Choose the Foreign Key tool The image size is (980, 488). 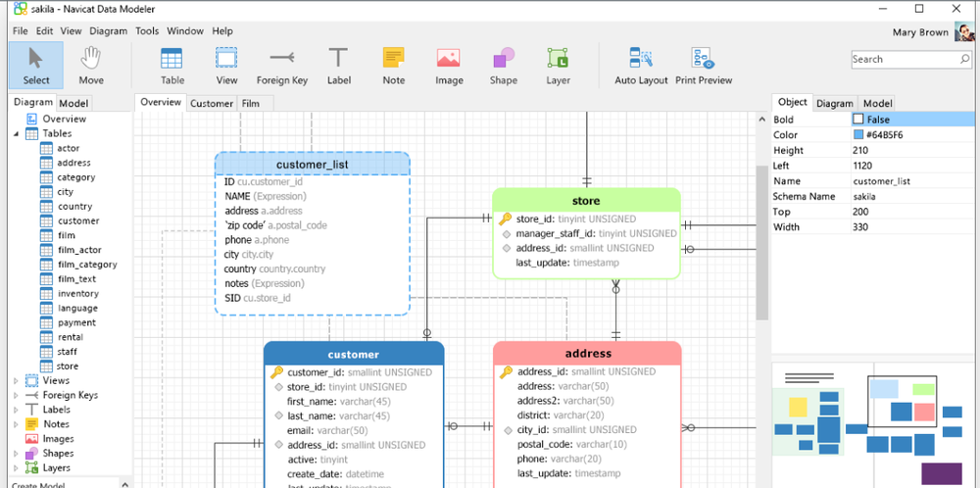(282, 66)
